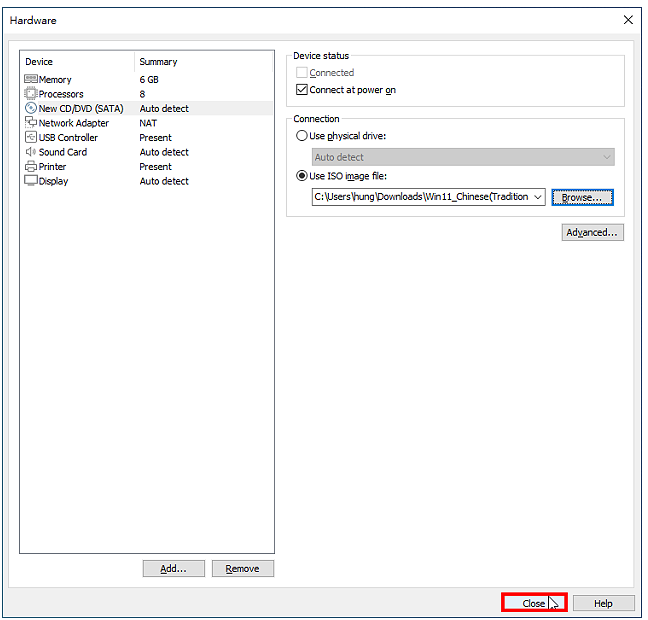The height and width of the screenshot is (620, 648).
Task: Open the Auto detect drive dropdown
Action: [463, 157]
